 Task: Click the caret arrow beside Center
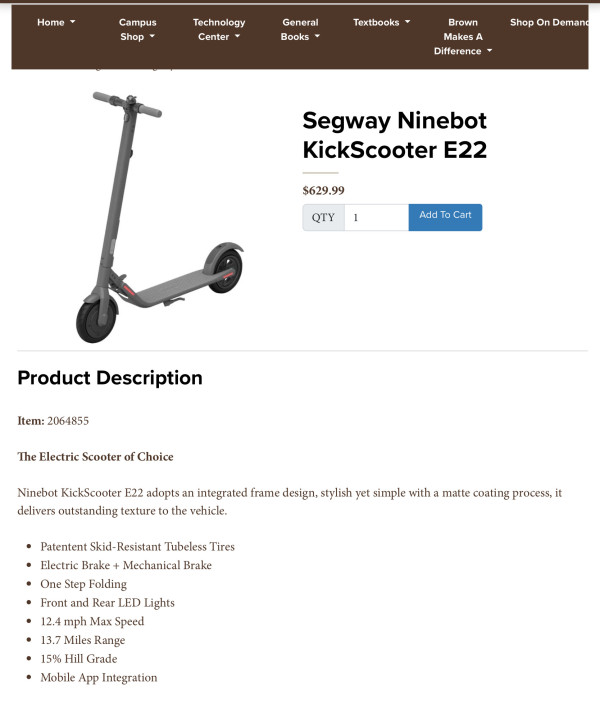pyautogui.click(x=237, y=36)
